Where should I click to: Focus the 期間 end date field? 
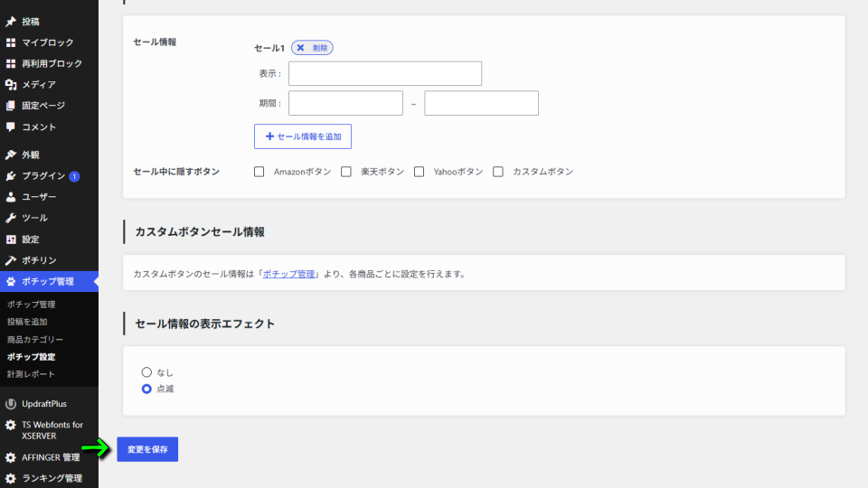tap(481, 103)
